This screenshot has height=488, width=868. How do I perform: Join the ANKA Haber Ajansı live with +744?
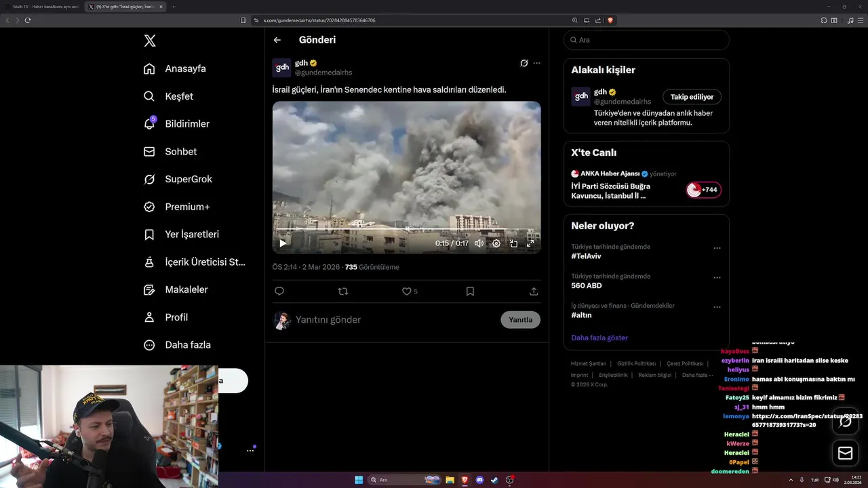coord(703,190)
